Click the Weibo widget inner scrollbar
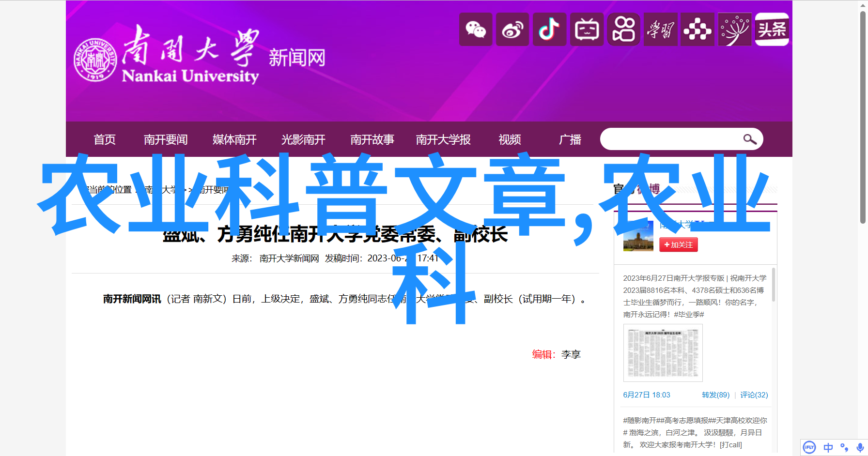Screen dimensions: 868x456 coord(774,285)
